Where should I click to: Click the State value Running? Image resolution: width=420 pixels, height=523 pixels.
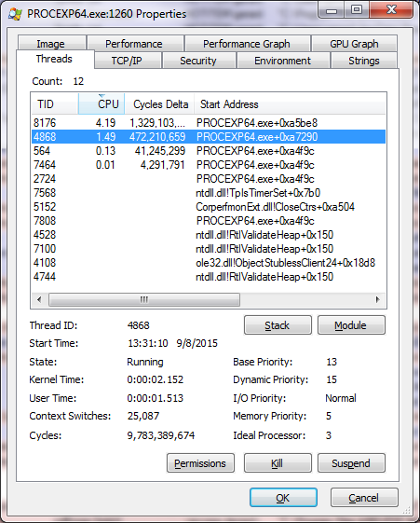(x=145, y=362)
